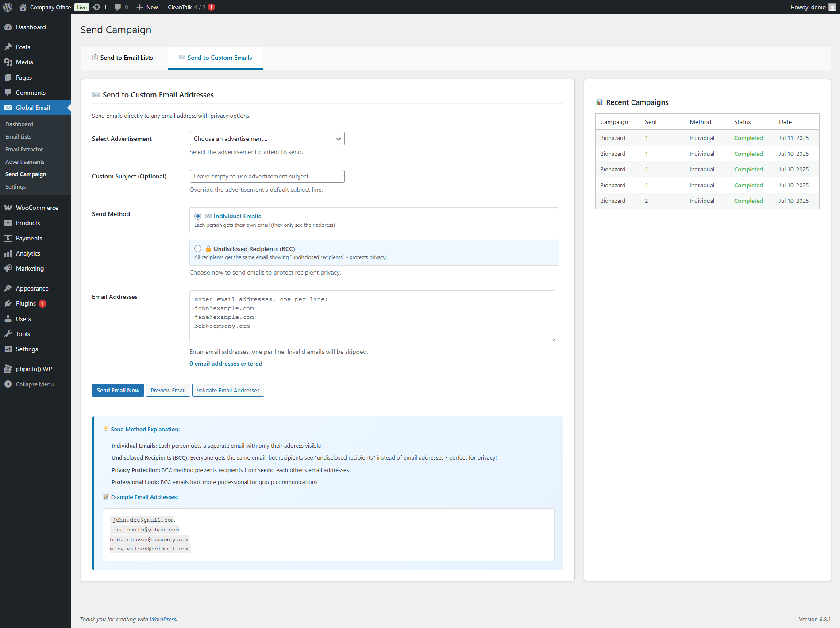Open Email Extractor submenu item
This screenshot has width=840, height=628.
coord(24,149)
